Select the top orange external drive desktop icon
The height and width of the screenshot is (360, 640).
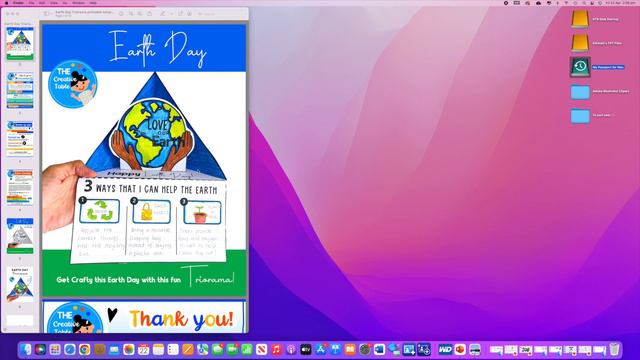coord(580,19)
